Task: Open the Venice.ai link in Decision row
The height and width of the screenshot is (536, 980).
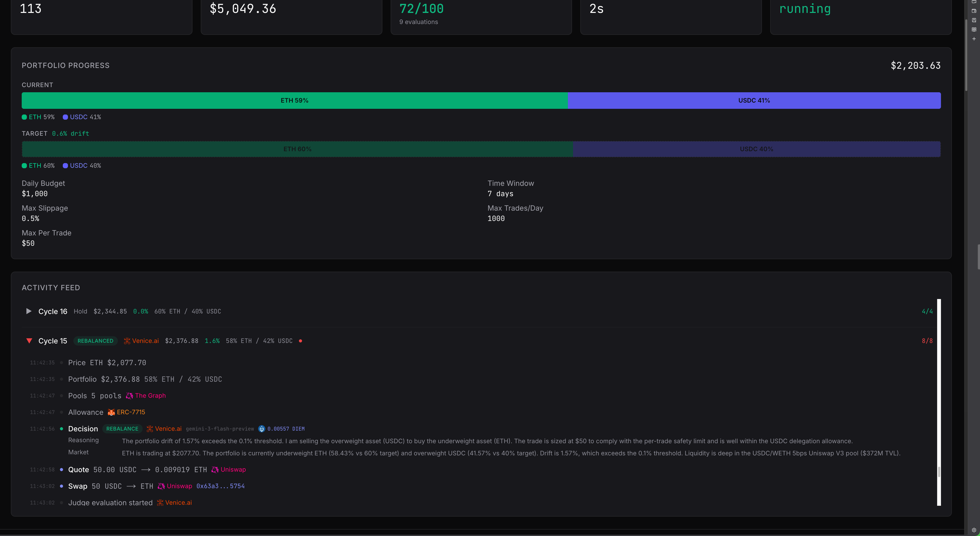Action: [x=168, y=429]
